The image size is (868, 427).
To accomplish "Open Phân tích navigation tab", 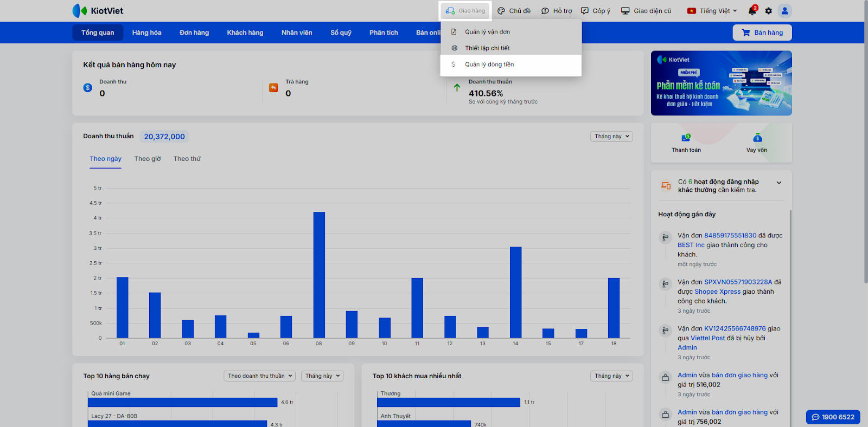I will pos(384,33).
